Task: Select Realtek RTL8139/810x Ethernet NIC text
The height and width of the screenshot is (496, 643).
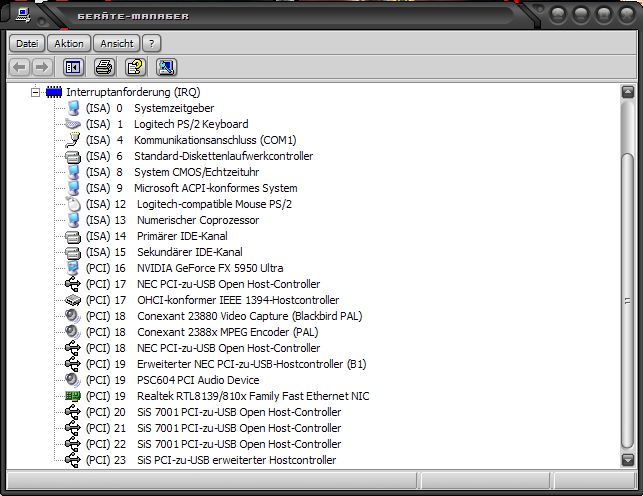Action: tap(253, 396)
